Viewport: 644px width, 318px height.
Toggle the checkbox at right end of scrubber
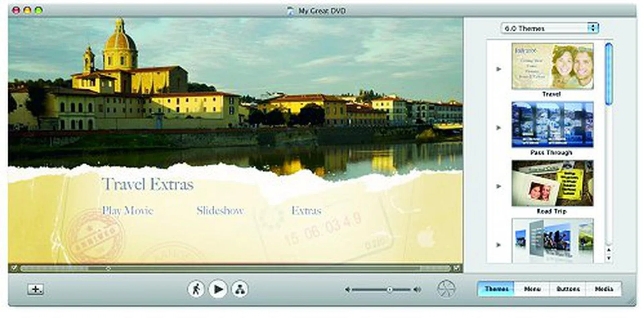[457, 268]
